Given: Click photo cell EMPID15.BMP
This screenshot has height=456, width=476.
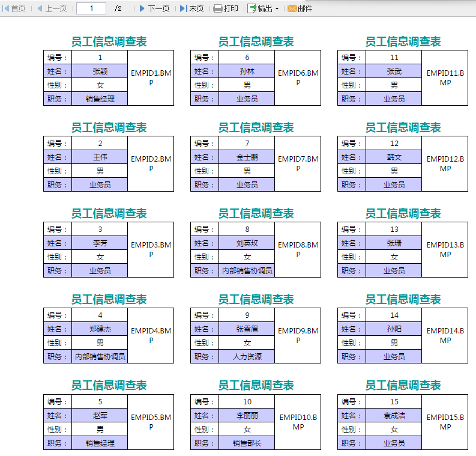Looking at the screenshot, I should pyautogui.click(x=445, y=422).
